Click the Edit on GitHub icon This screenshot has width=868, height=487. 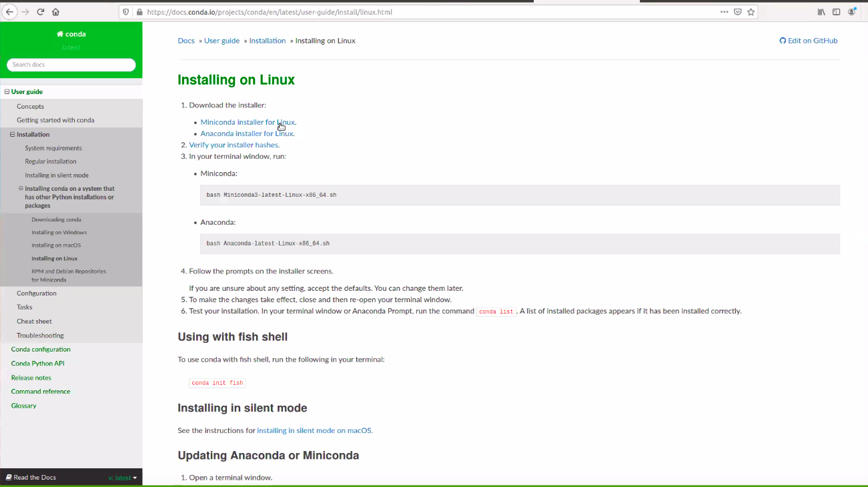point(782,40)
